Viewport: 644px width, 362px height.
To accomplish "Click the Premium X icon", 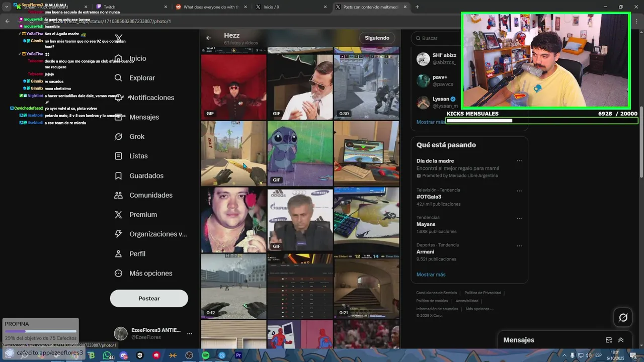I will (118, 215).
